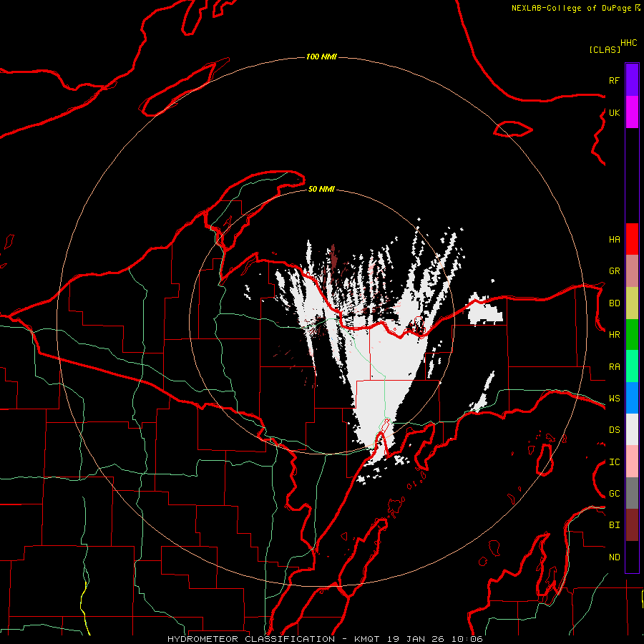Click the HA red legend swatch

[x=632, y=239]
